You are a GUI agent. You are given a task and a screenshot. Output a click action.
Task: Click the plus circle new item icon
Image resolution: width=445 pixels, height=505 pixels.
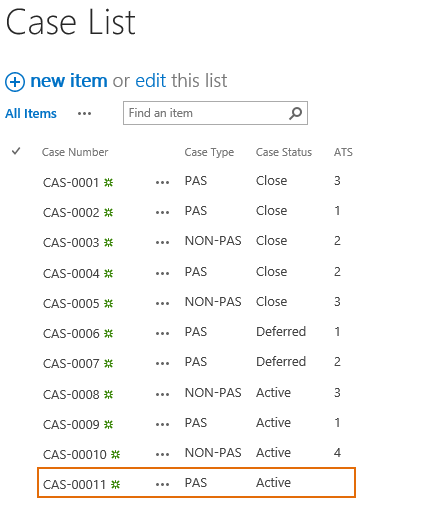[15, 82]
